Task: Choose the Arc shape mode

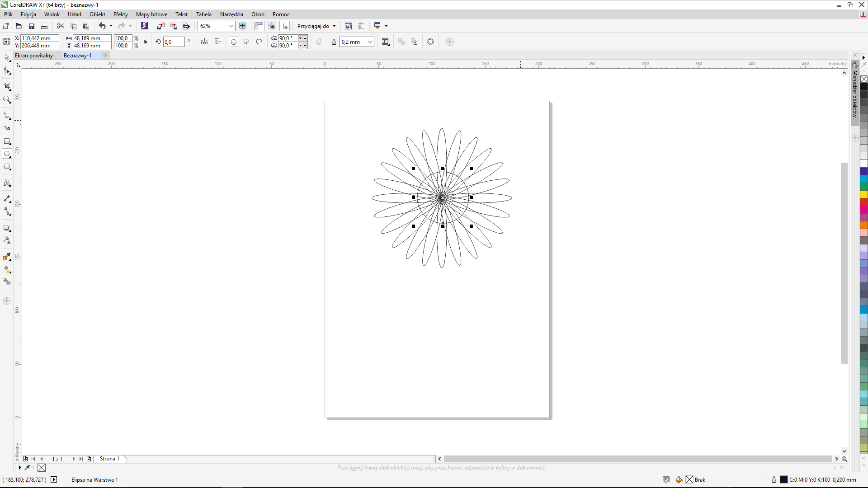Action: 259,42
